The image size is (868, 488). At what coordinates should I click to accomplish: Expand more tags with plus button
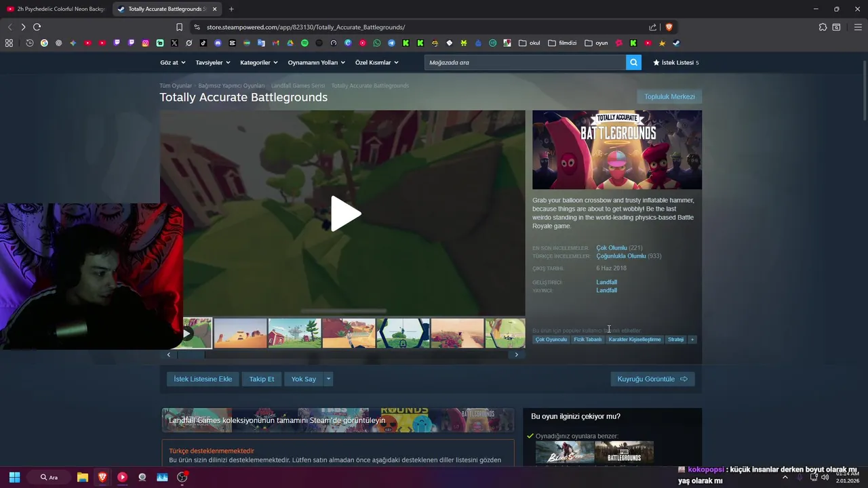[x=692, y=340]
